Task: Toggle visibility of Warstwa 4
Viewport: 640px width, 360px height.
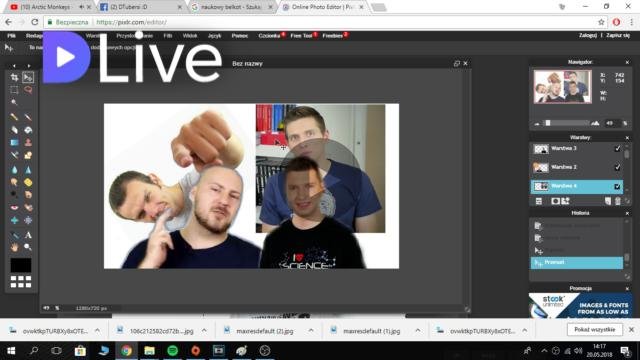Action: (x=617, y=187)
